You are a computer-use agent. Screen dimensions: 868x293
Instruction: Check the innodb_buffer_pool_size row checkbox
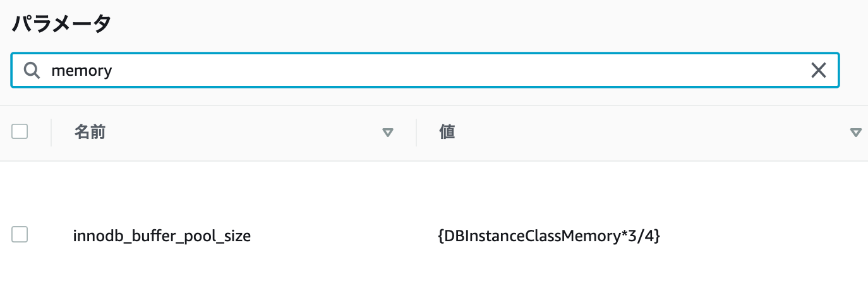point(20,235)
